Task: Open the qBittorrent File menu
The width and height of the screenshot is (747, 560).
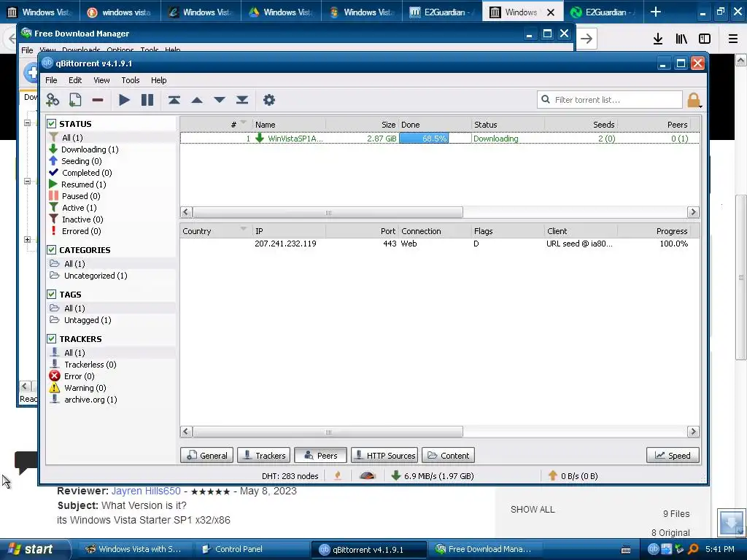Action: tap(51, 80)
